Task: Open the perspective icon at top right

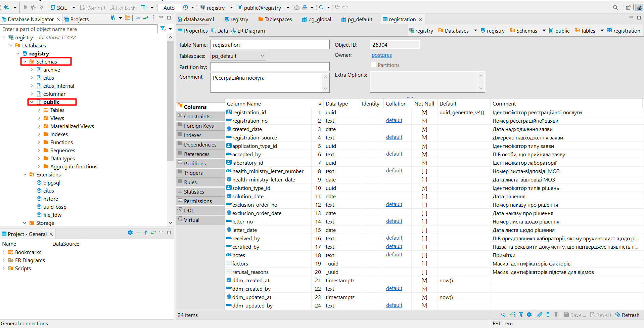Action: (x=628, y=7)
